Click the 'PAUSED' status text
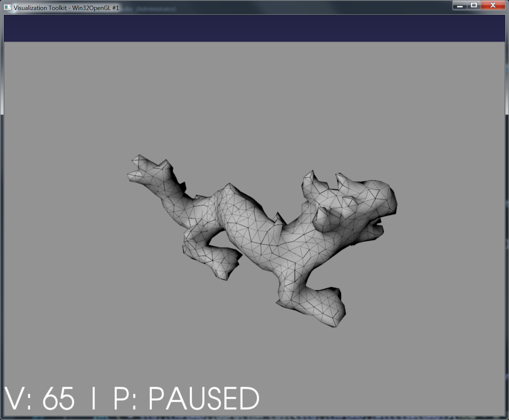The image size is (509, 420). point(204,398)
